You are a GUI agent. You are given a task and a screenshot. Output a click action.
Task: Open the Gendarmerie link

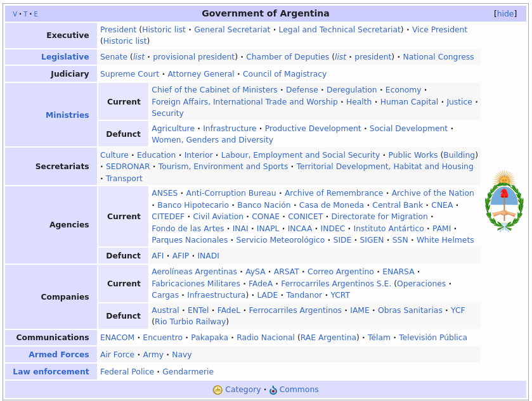point(188,371)
